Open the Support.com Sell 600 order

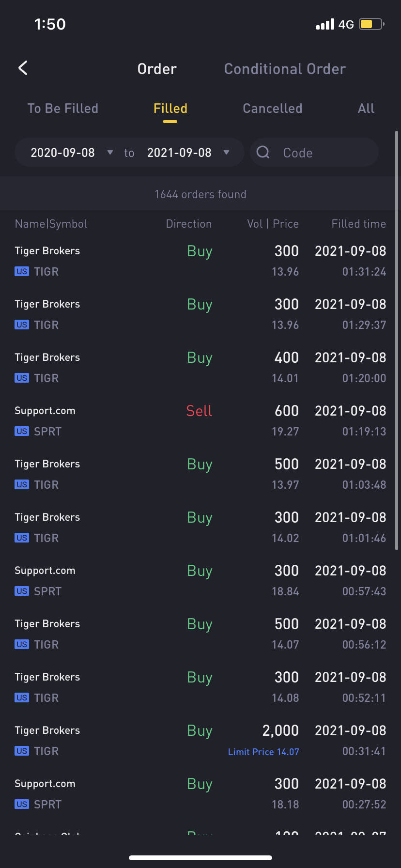[200, 420]
